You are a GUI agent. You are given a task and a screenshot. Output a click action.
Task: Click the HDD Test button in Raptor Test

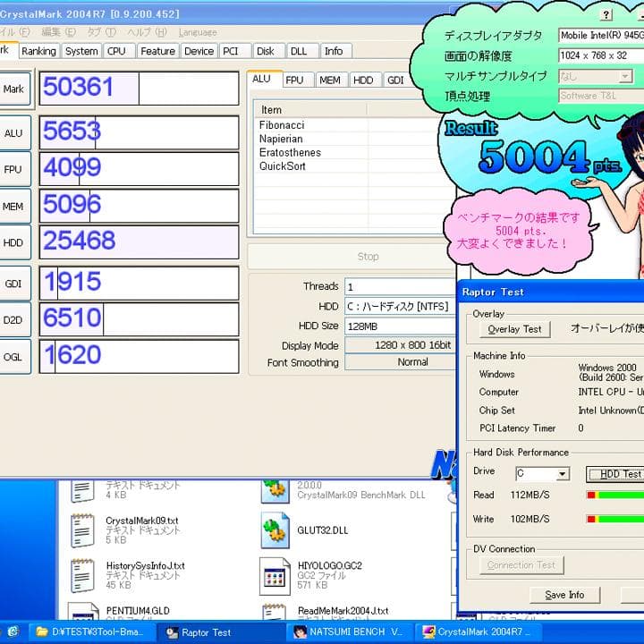pos(615,474)
